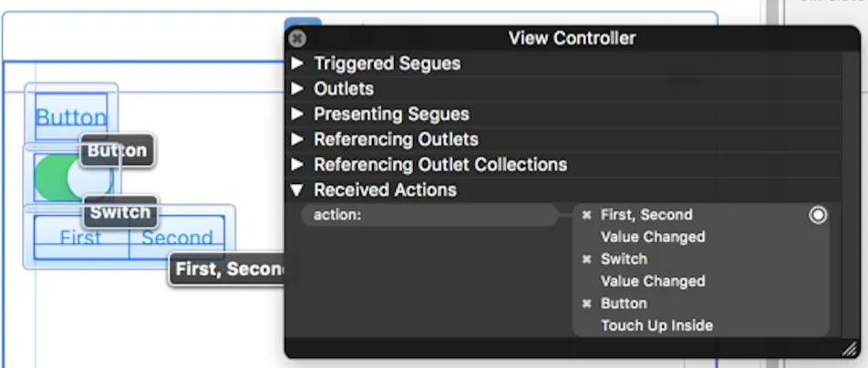868x368 pixels.
Task: Remove the Switch action connection
Action: [x=586, y=260]
